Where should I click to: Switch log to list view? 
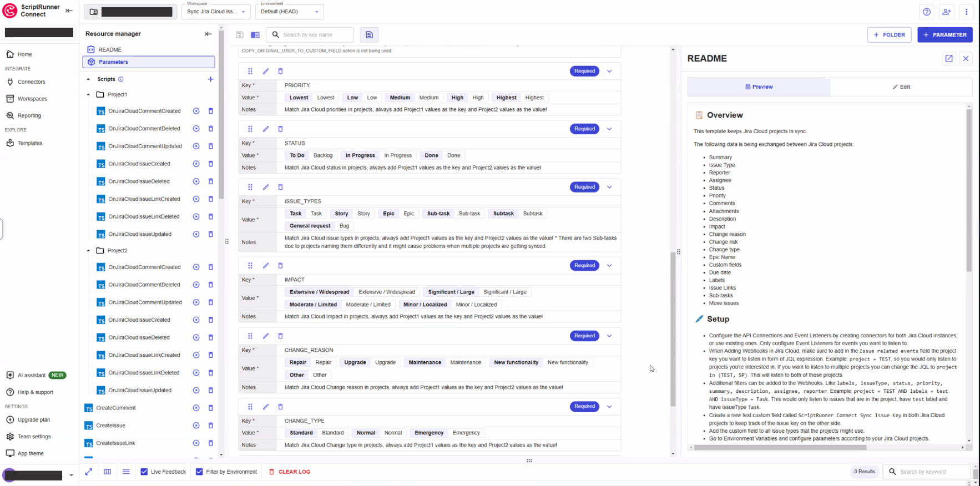(127, 472)
